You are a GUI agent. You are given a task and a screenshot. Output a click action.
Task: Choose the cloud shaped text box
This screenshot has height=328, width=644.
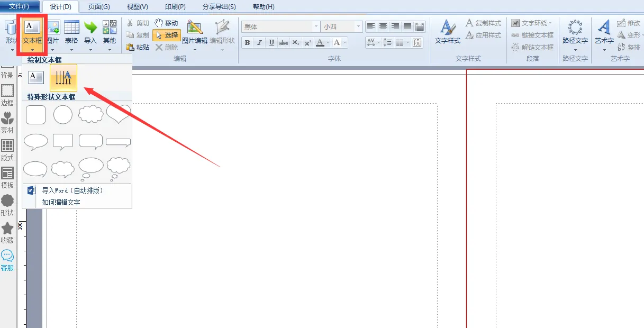[x=90, y=114]
